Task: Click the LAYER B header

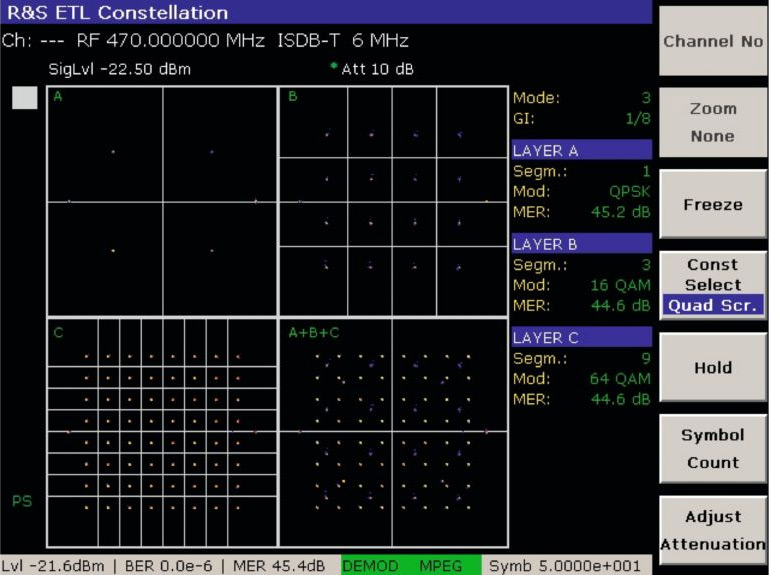Action: [x=580, y=244]
